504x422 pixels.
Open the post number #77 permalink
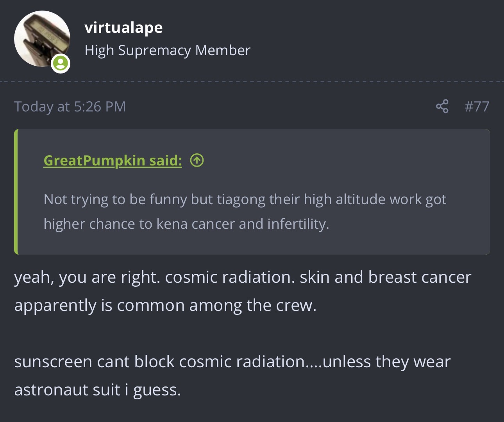[x=477, y=106]
